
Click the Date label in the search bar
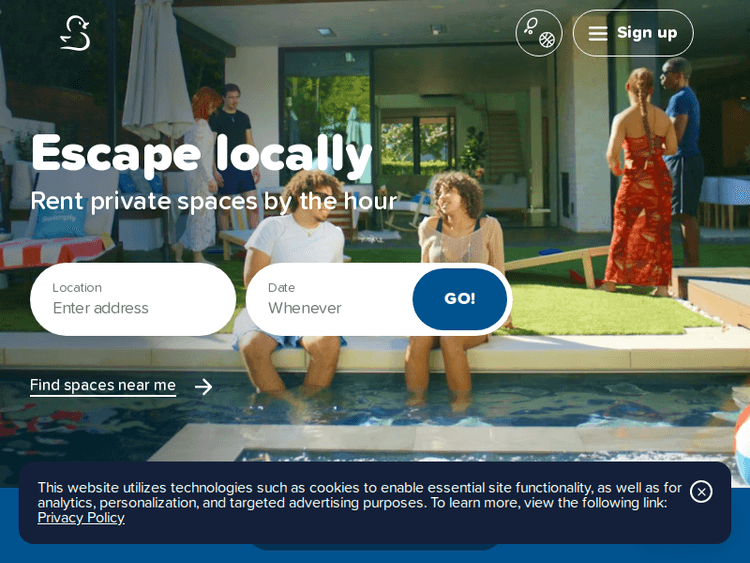[x=281, y=288]
